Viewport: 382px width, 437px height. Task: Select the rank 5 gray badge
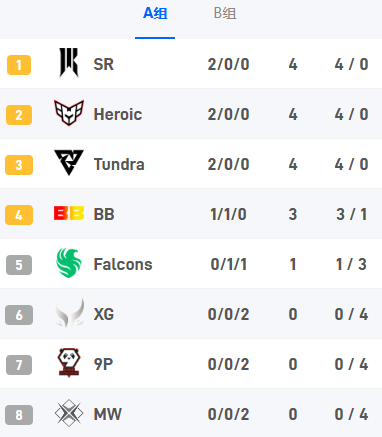coord(19,265)
